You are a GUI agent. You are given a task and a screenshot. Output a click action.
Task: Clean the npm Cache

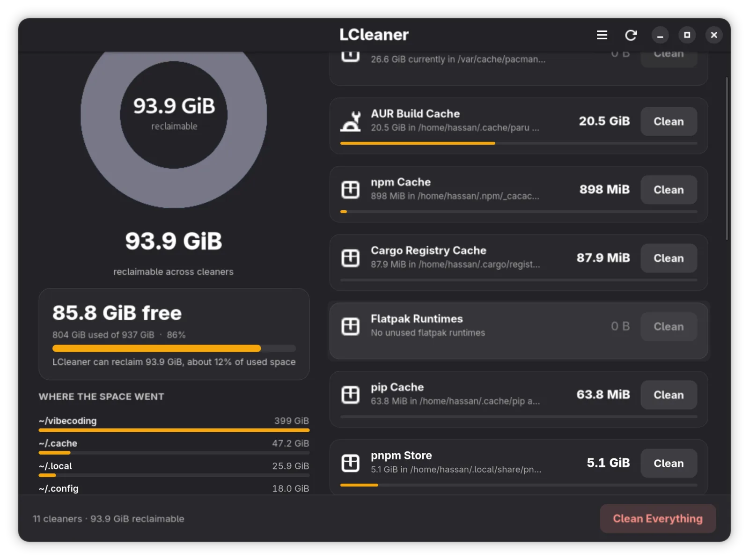tap(668, 190)
